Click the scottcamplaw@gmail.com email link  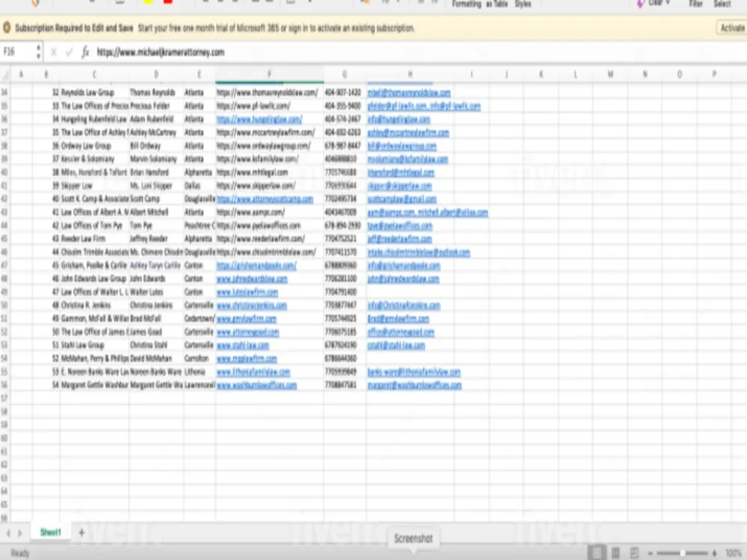tap(402, 199)
